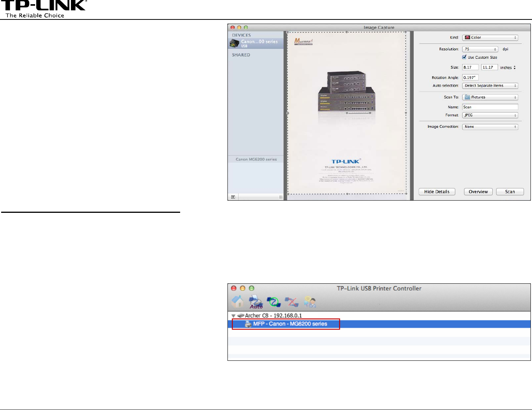Close the TP-Link USB Printer Controller window
The height and width of the screenshot is (410, 532).
click(x=234, y=288)
